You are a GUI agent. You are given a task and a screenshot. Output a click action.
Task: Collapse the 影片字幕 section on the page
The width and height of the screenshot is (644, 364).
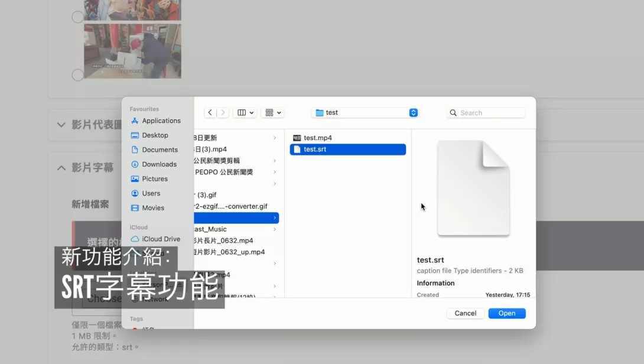tap(61, 168)
